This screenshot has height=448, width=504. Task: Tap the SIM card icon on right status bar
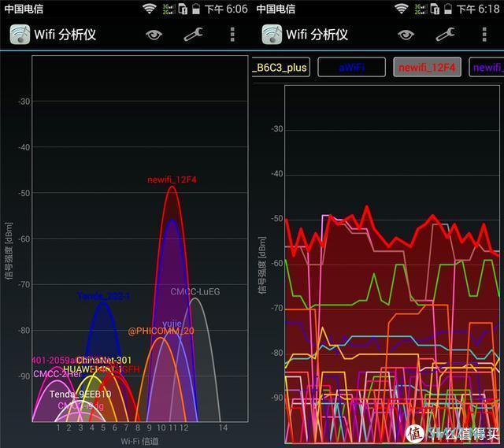(435, 9)
